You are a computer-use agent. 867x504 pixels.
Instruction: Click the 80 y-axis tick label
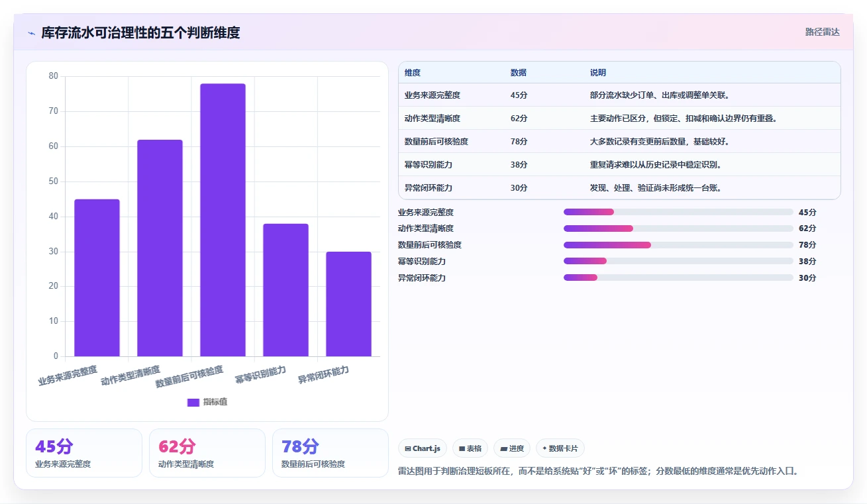pyautogui.click(x=54, y=76)
